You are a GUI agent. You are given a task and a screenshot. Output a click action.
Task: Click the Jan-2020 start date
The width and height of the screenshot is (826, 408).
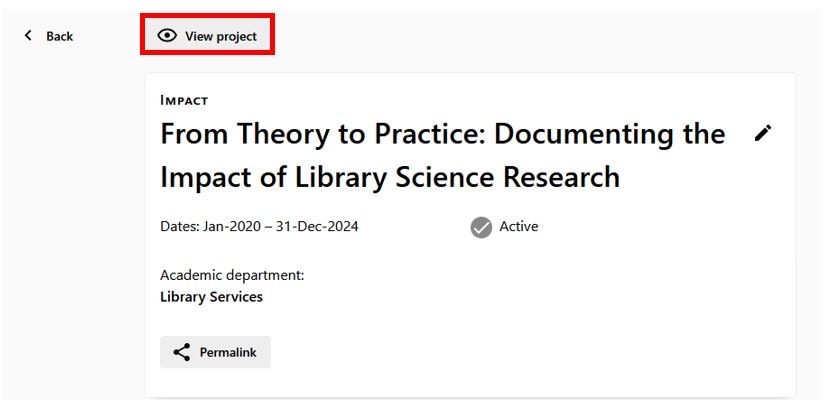click(232, 226)
